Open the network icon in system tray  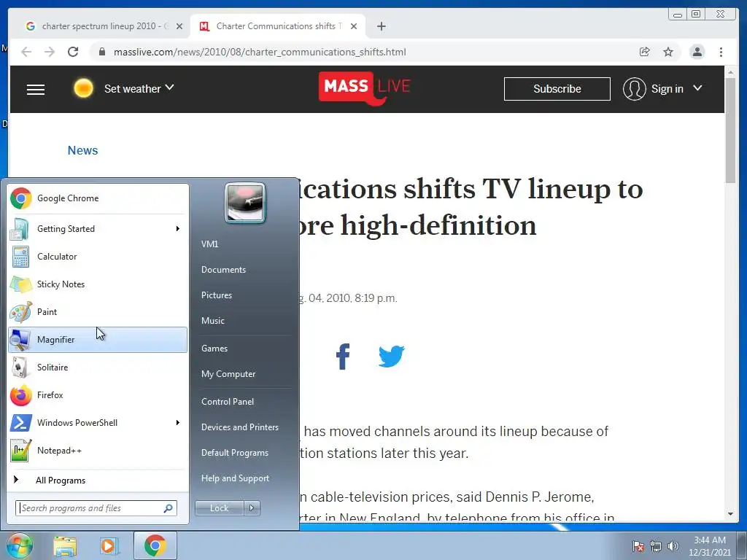(656, 546)
